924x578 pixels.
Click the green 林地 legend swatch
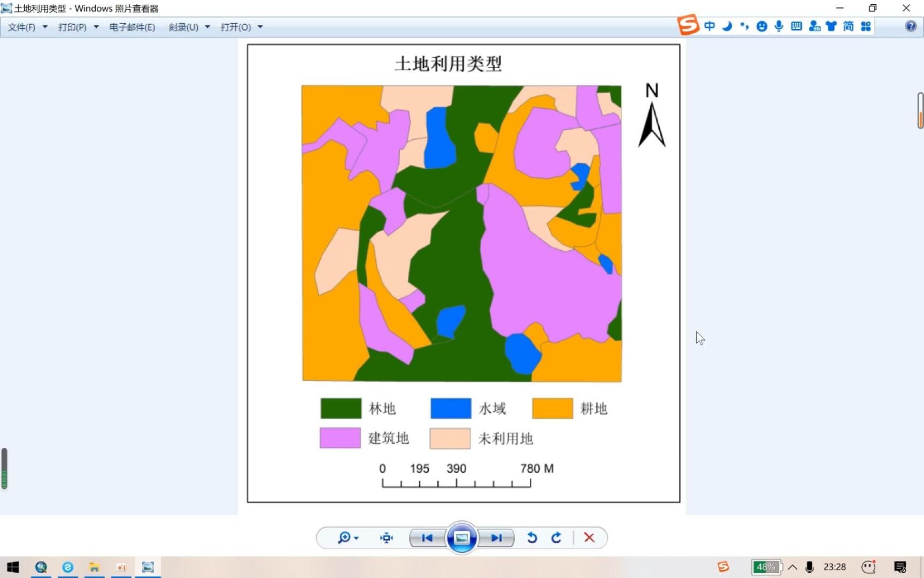click(x=341, y=408)
